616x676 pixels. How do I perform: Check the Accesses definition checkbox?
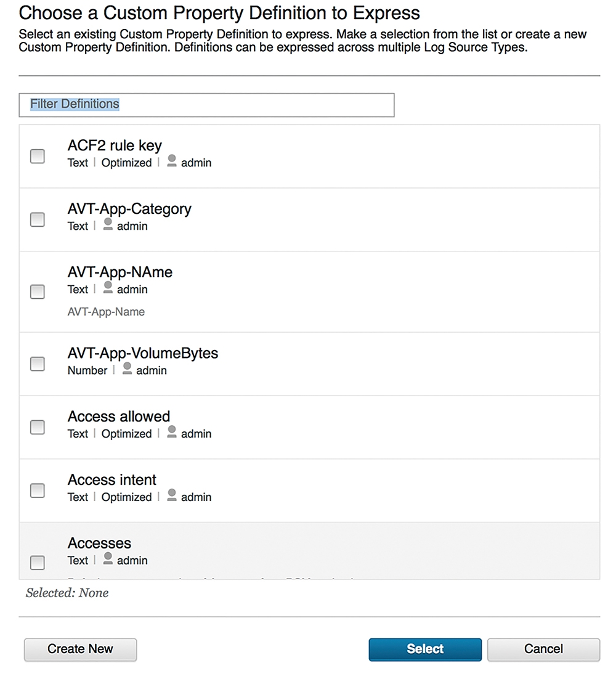(x=38, y=563)
